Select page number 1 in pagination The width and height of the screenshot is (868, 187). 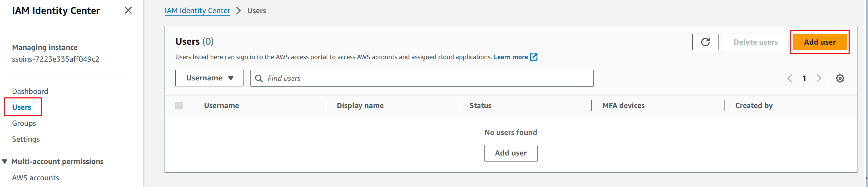pyautogui.click(x=804, y=78)
